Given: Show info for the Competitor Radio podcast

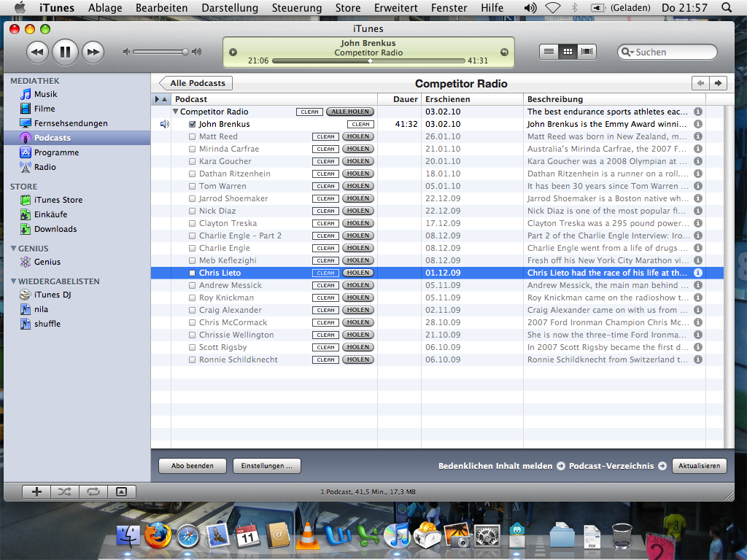Looking at the screenshot, I should tap(698, 112).
